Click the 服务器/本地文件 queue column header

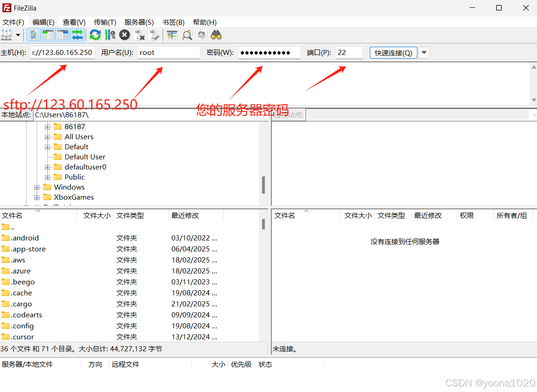41,364
